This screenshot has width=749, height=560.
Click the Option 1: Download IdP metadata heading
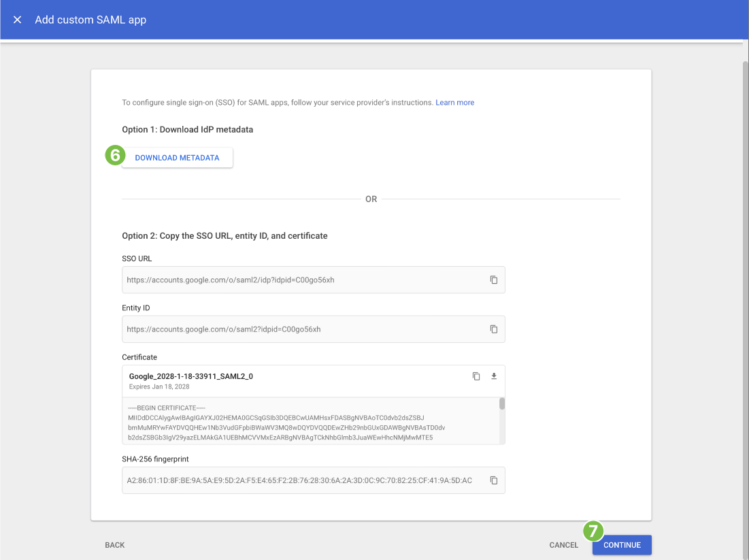187,129
